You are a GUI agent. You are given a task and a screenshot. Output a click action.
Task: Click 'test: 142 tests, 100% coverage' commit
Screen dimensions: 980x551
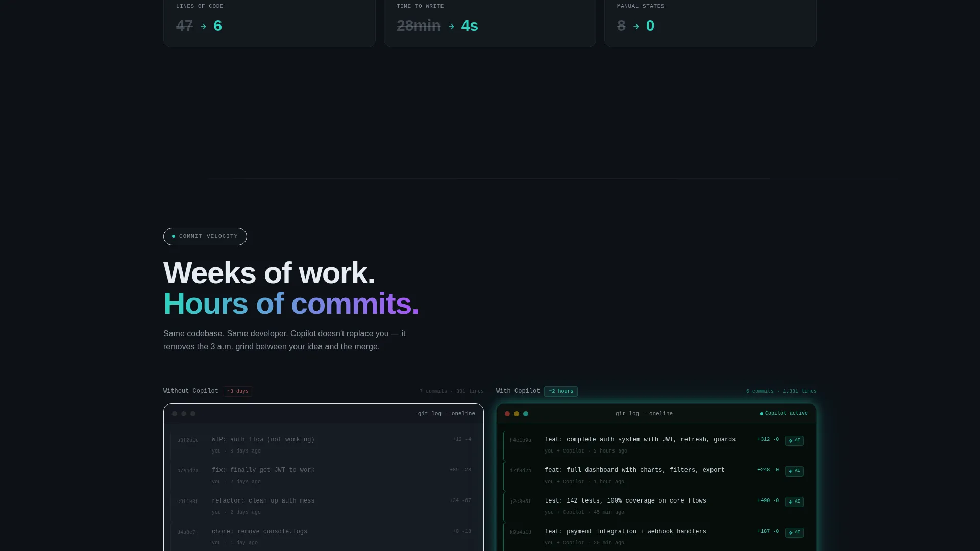click(x=625, y=500)
